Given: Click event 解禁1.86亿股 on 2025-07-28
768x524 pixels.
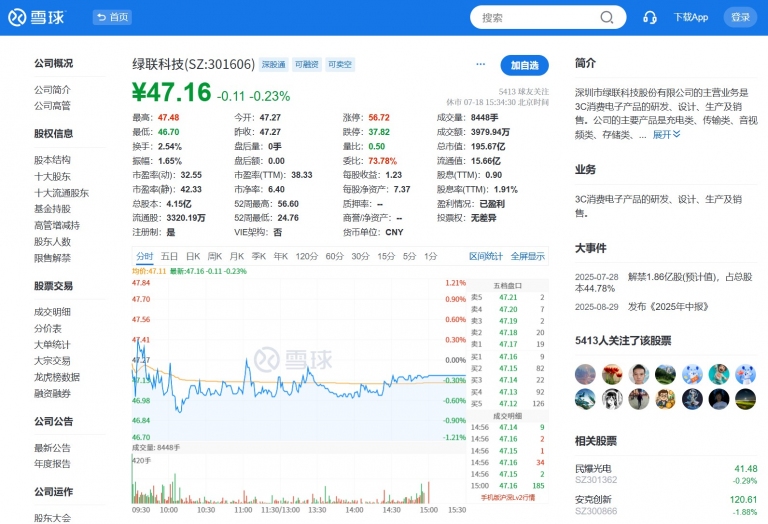Looking at the screenshot, I should click(x=666, y=283).
